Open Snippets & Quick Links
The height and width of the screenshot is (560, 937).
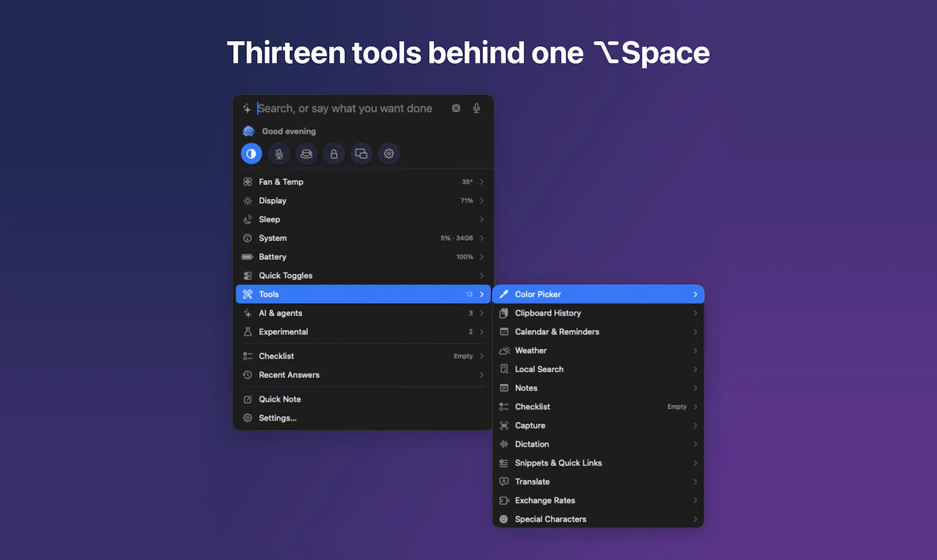(598, 463)
